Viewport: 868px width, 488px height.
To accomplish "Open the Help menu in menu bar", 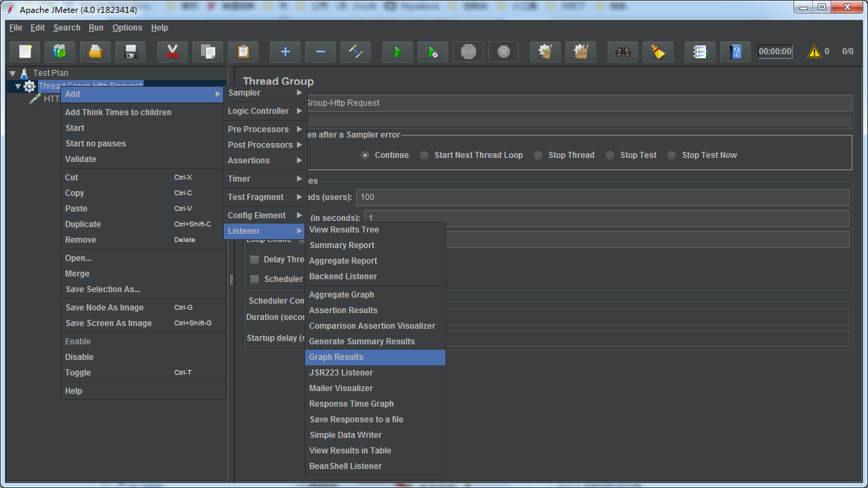I will (x=159, y=28).
